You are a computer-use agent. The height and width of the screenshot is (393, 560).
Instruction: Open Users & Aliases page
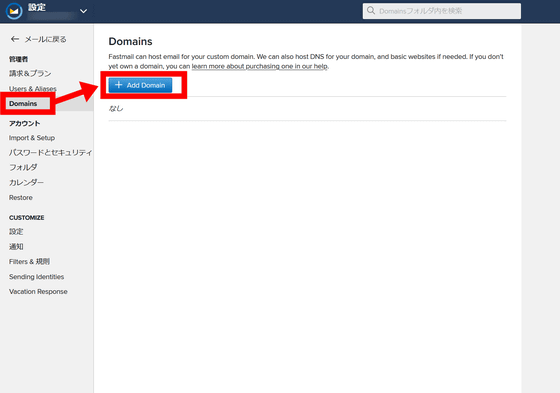pyautogui.click(x=32, y=89)
